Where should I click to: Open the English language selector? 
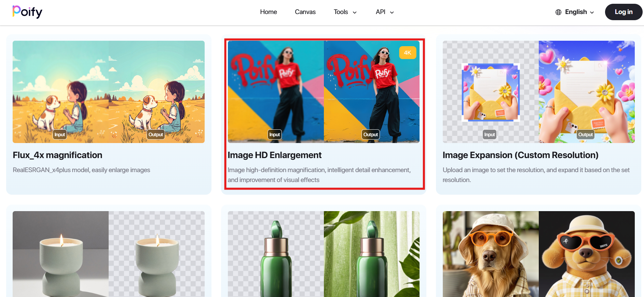pos(575,12)
